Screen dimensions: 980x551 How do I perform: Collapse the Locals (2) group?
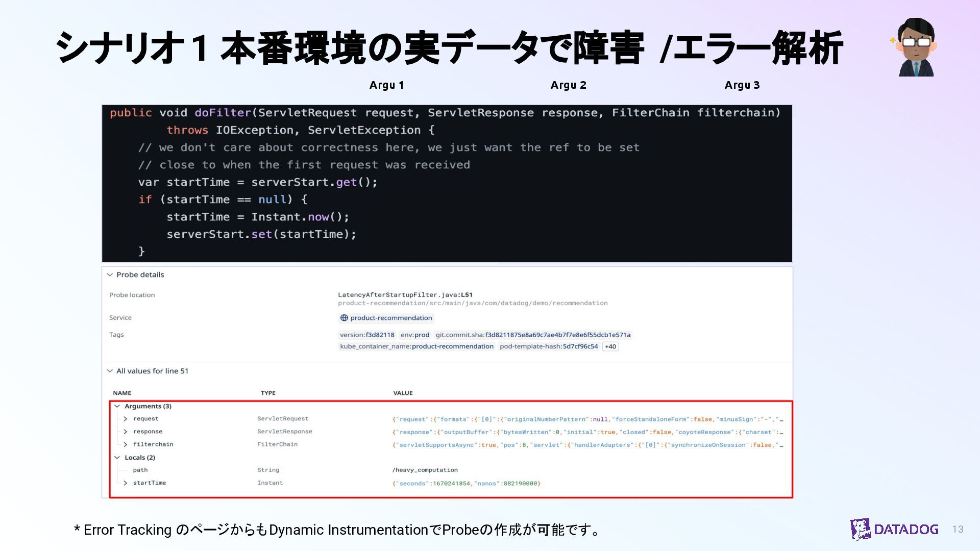(117, 458)
